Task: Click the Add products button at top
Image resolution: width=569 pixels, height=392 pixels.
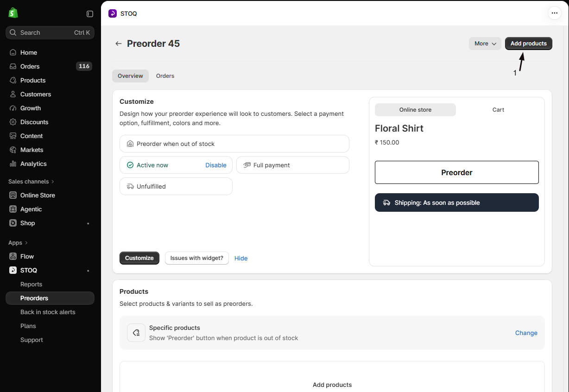Action: pos(529,44)
